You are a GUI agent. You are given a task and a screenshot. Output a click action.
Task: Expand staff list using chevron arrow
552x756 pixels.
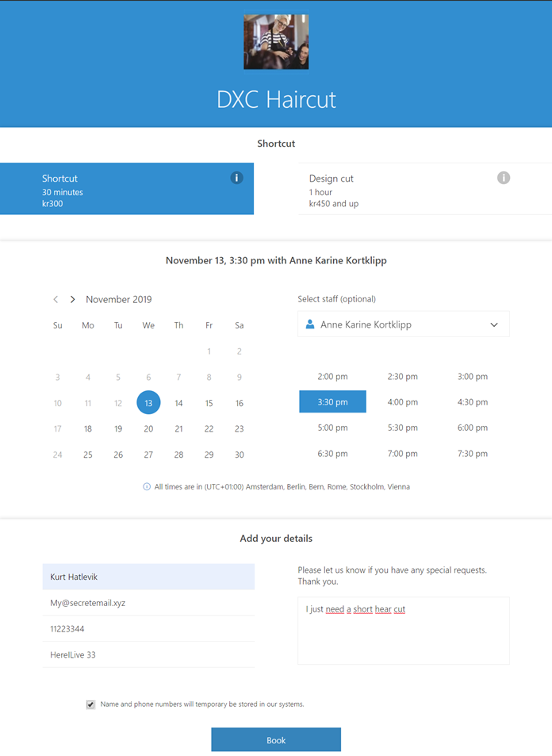pyautogui.click(x=494, y=324)
